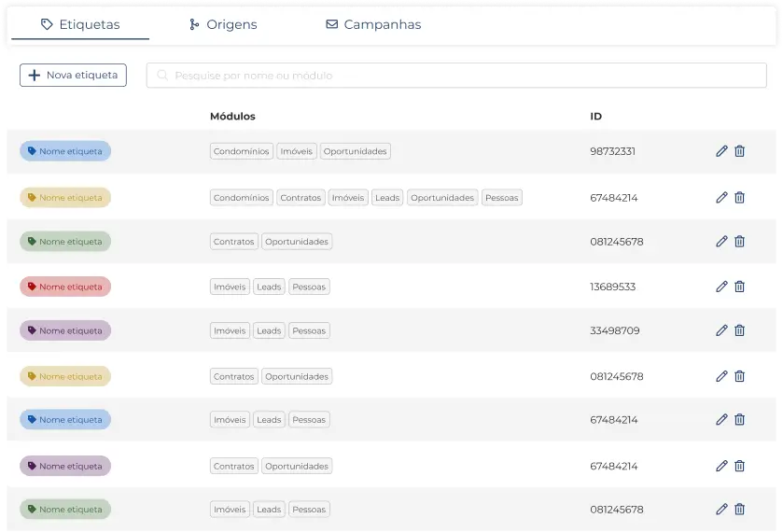Open the Origens tab
Screen dimensions: 783x532
223,24
